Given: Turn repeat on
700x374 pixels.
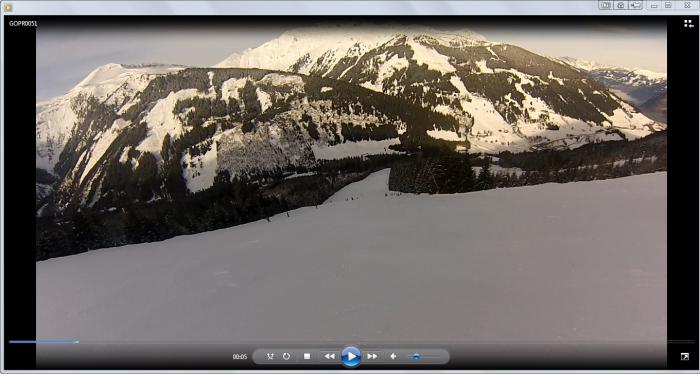Looking at the screenshot, I should tap(286, 356).
